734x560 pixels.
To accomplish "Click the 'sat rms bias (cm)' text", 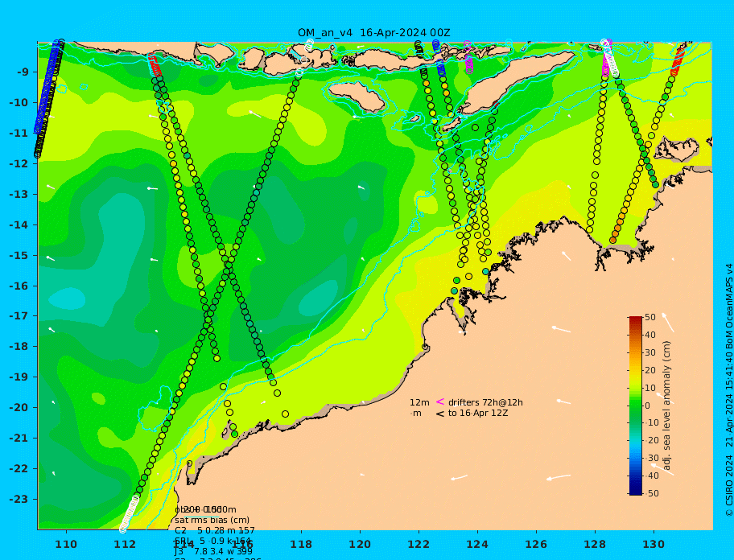I will pyautogui.click(x=212, y=521).
